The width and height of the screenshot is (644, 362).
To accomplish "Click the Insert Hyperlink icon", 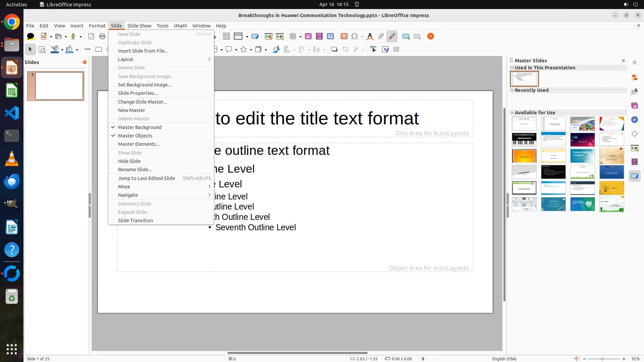I will (x=381, y=37).
